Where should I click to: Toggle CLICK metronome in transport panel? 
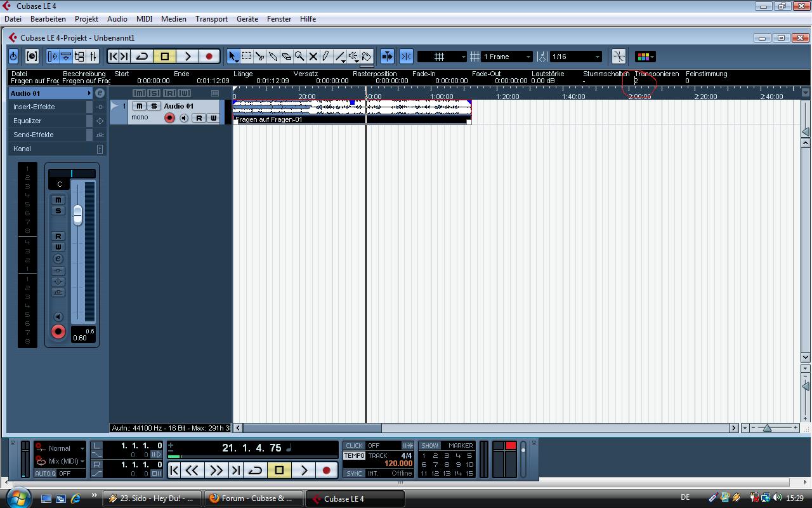click(x=354, y=446)
